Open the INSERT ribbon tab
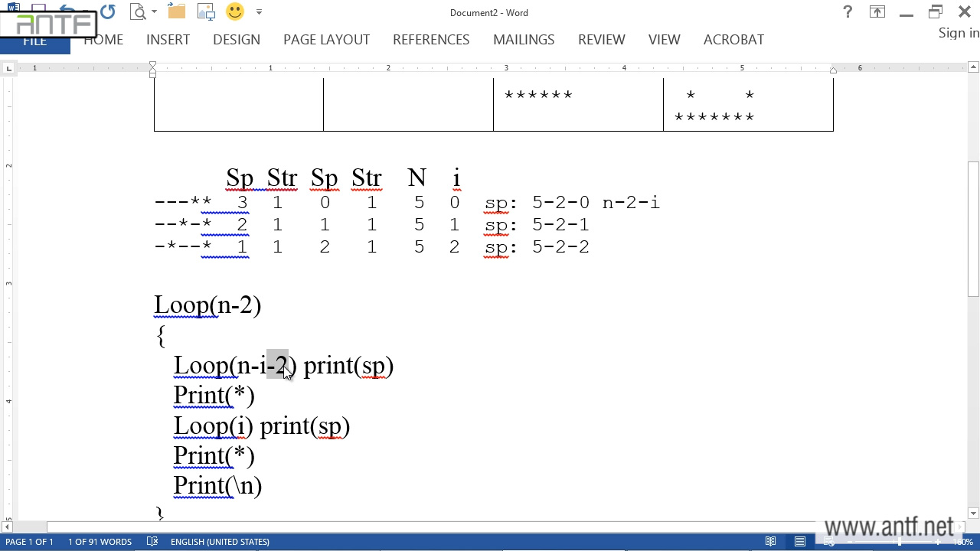Viewport: 980px width, 551px height. [168, 40]
